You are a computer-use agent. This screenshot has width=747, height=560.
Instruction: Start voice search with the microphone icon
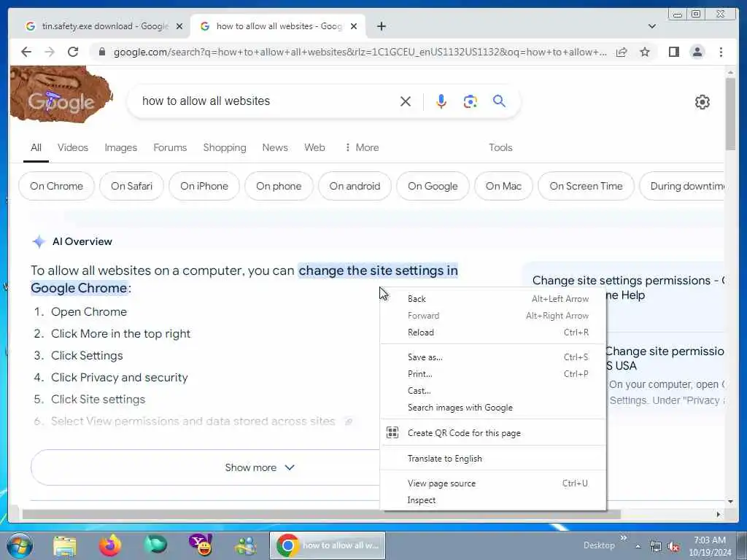click(441, 101)
